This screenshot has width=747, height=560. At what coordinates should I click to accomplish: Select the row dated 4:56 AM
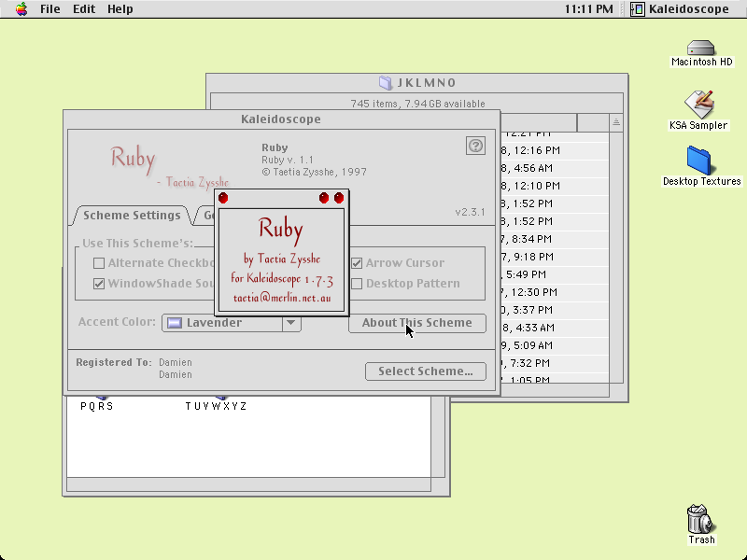554,168
